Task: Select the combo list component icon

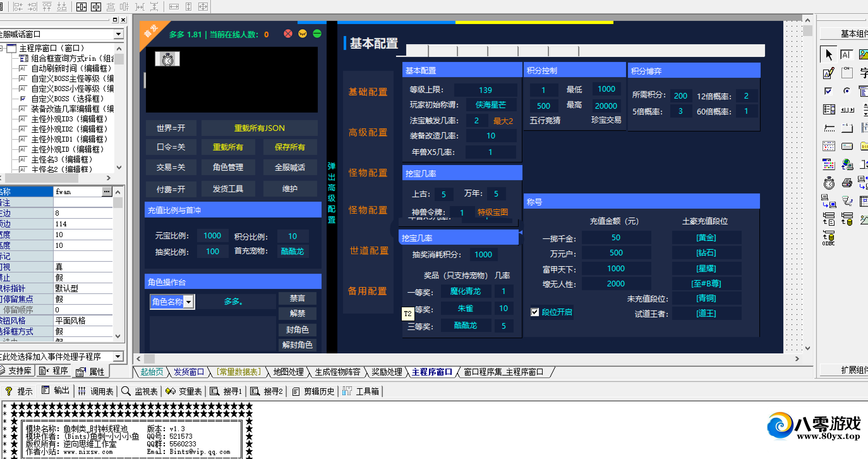Action: [x=829, y=109]
